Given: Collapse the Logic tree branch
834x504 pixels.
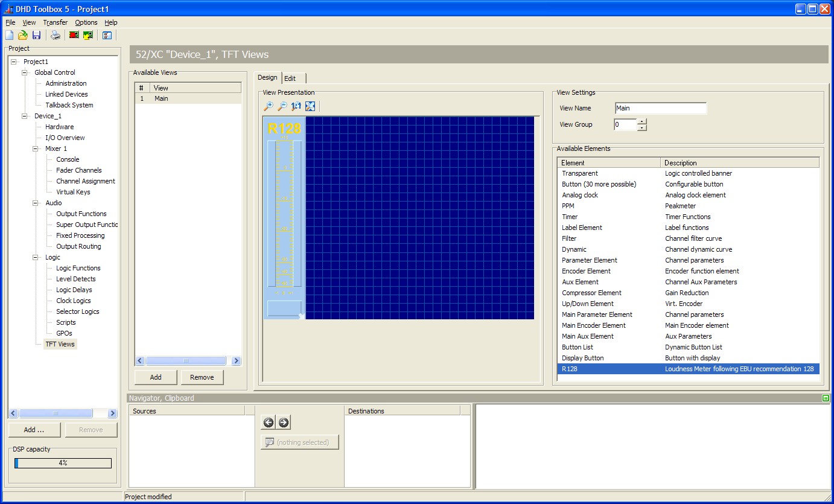Looking at the screenshot, I should pyautogui.click(x=34, y=257).
